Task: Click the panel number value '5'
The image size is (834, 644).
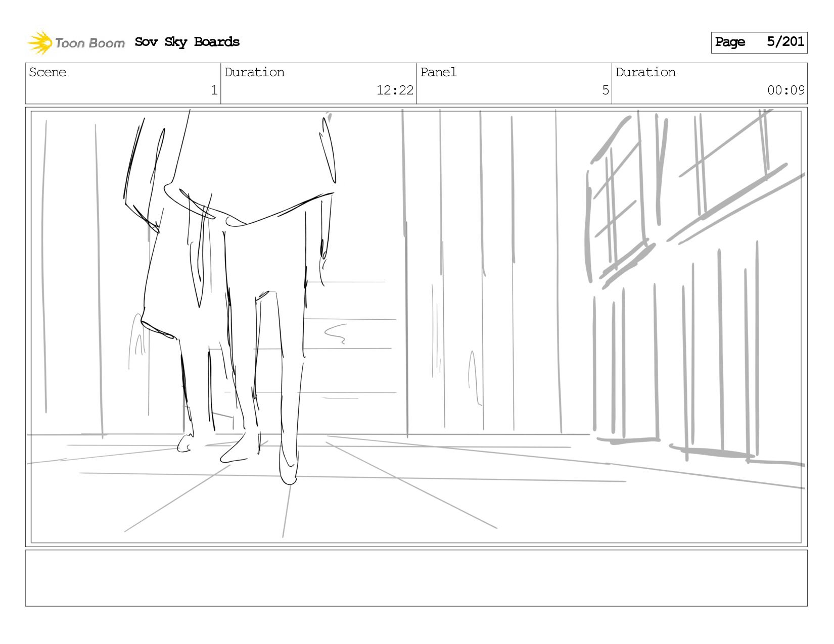Action: pyautogui.click(x=606, y=90)
